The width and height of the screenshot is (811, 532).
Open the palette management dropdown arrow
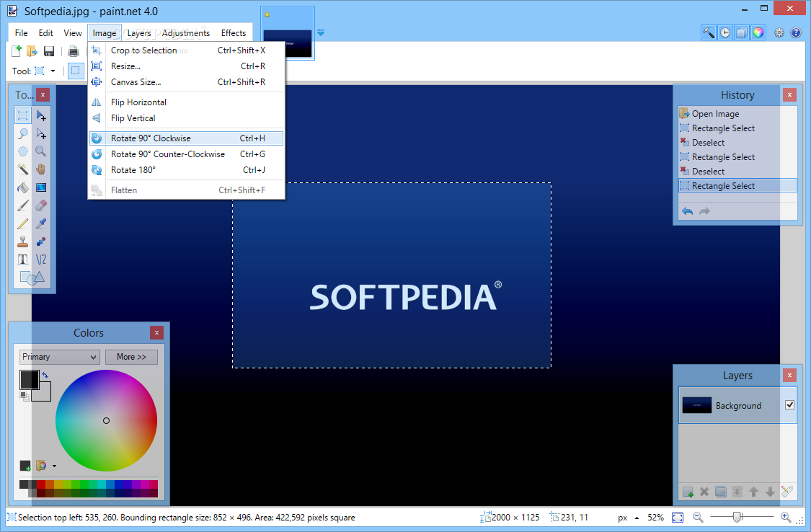tap(54, 466)
